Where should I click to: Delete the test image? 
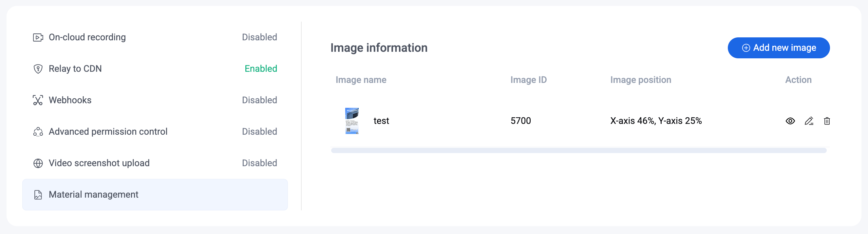[826, 121]
